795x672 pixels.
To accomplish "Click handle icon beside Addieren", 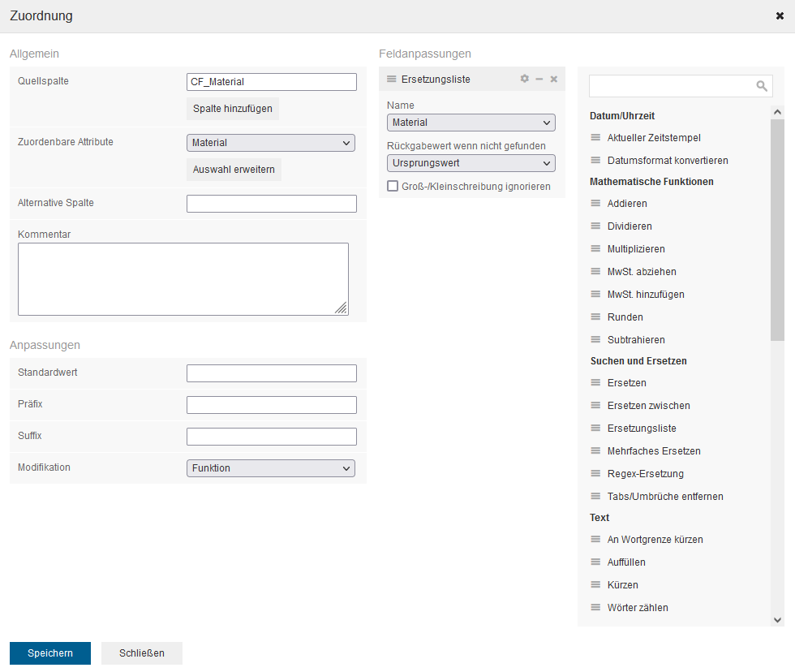I will 595,204.
